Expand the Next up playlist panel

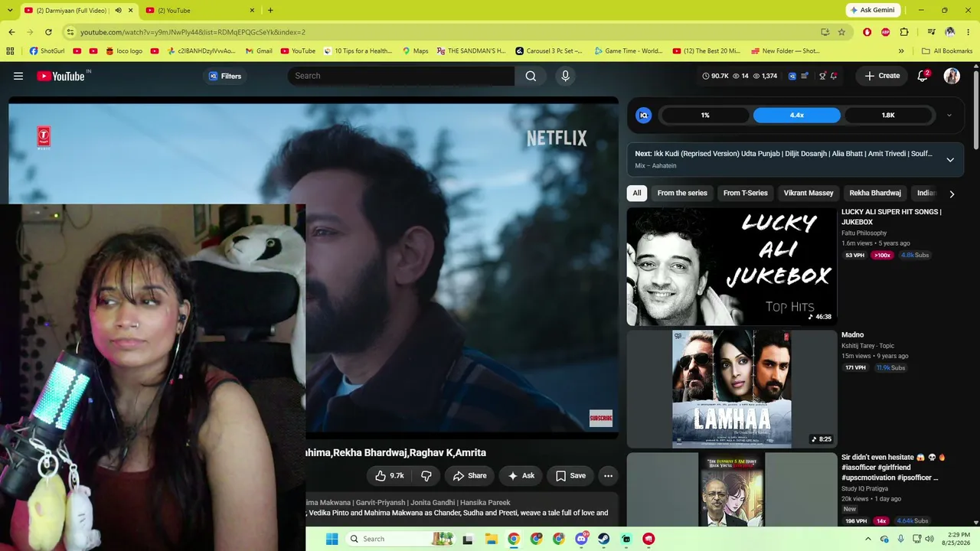950,159
